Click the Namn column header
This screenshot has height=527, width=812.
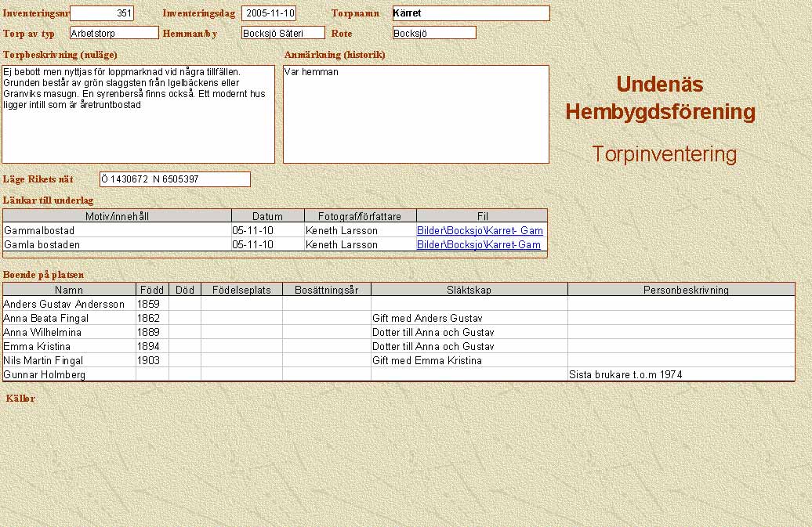69,290
